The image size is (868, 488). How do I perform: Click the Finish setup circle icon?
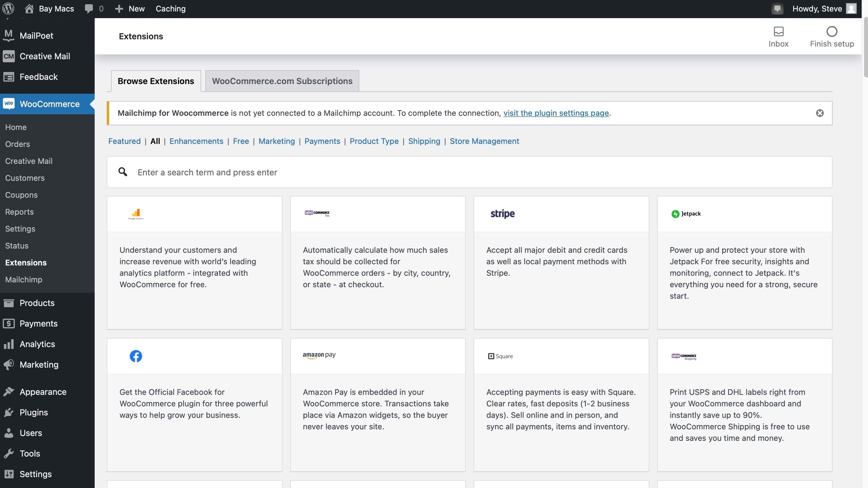pyautogui.click(x=832, y=32)
